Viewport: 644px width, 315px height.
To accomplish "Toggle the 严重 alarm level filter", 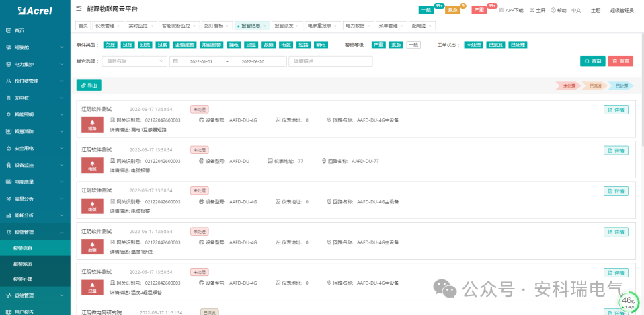I will [x=378, y=45].
